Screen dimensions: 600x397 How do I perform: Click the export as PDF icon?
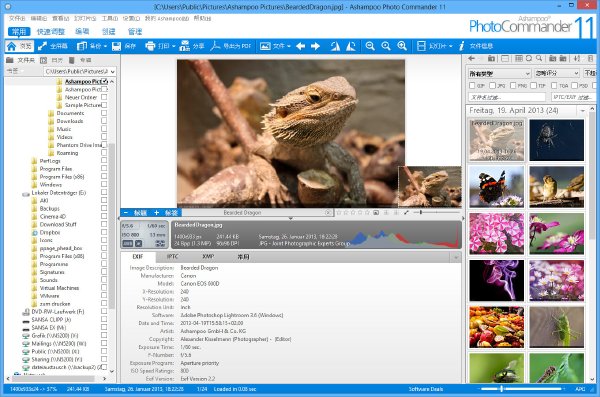tap(215, 46)
